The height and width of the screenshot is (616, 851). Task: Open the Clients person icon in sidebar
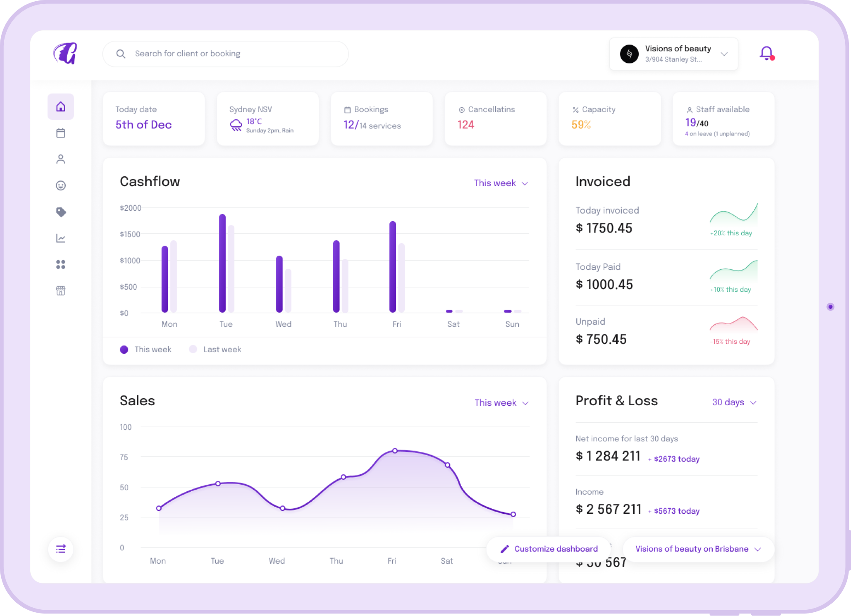pyautogui.click(x=61, y=159)
